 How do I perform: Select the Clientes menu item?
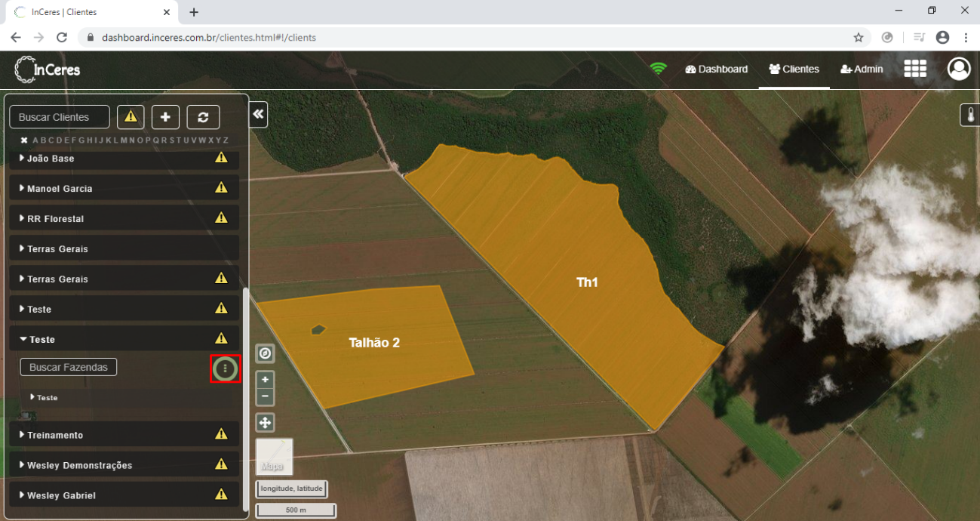click(x=794, y=69)
